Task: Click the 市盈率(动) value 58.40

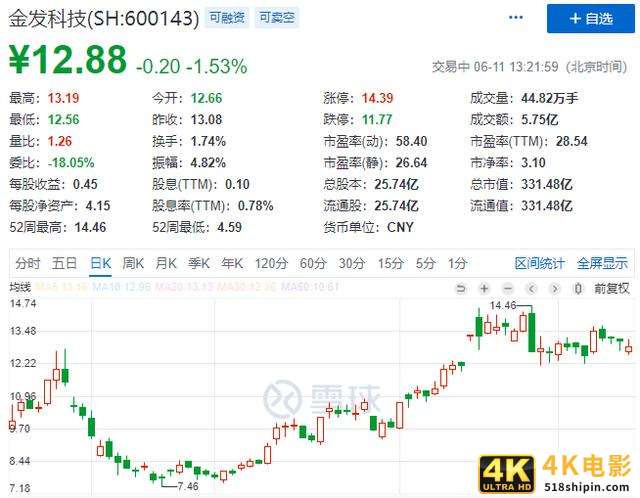Action: [x=411, y=141]
